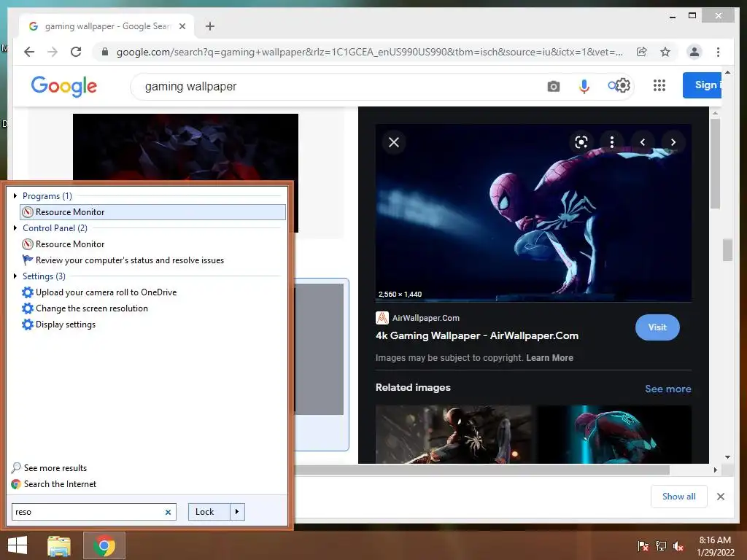The height and width of the screenshot is (560, 747).
Task: Open the Lock button arrow menu
Action: pyautogui.click(x=237, y=512)
